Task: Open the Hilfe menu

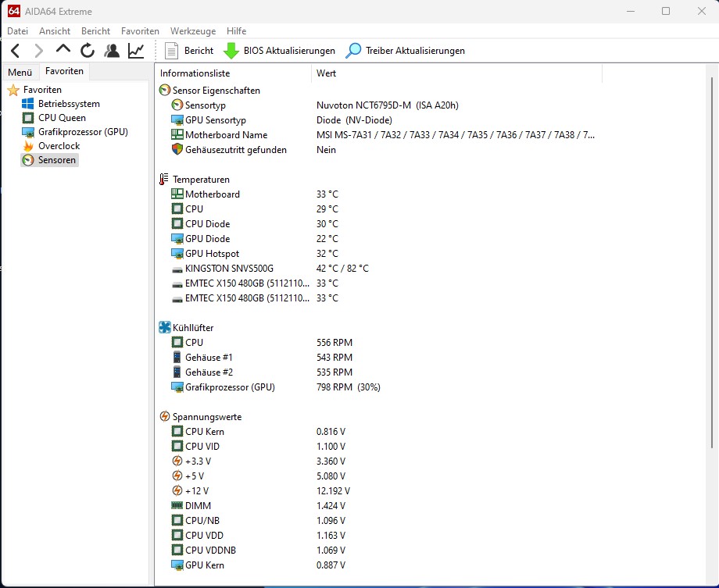Action: pos(236,31)
